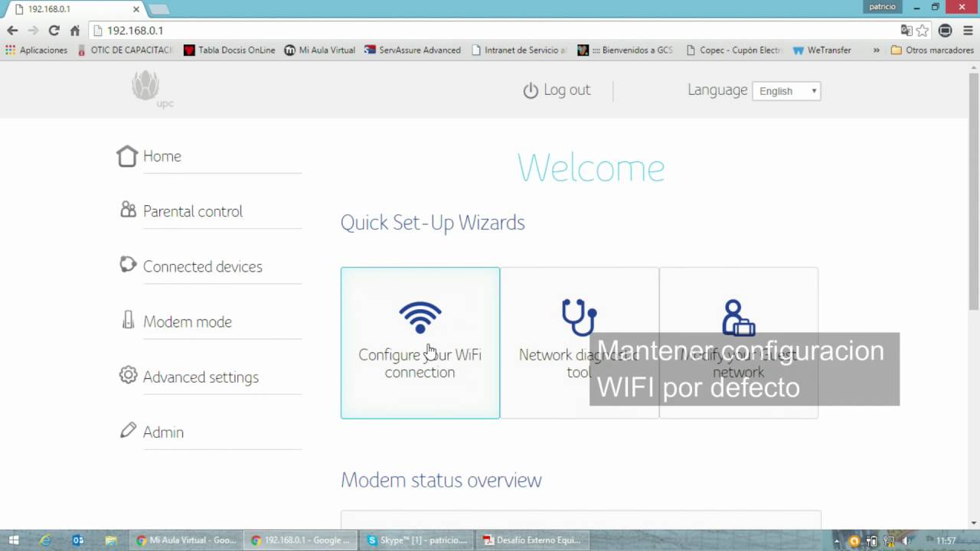Viewport: 980px width, 551px height.
Task: Click the stethoscope diagnostic icon
Action: [579, 317]
